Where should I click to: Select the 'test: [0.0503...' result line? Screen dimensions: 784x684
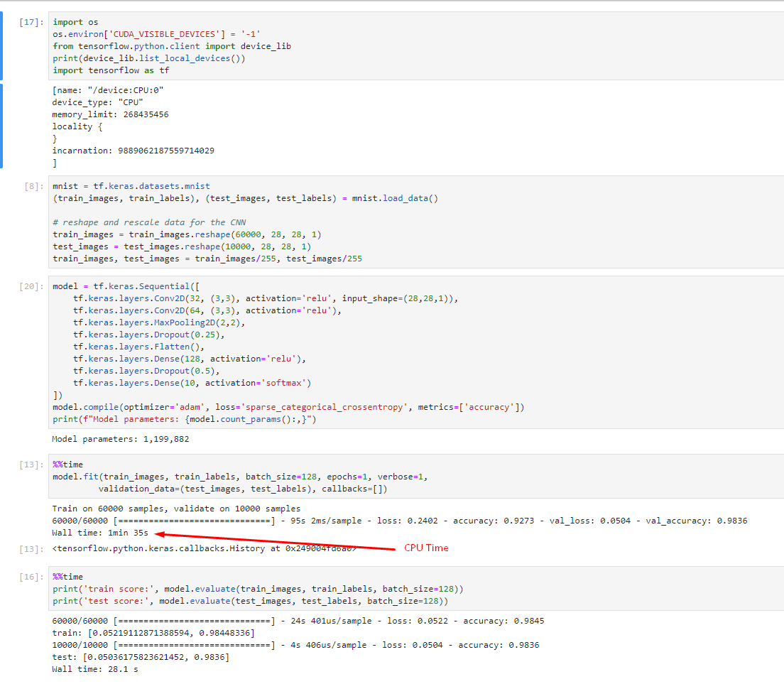141,657
